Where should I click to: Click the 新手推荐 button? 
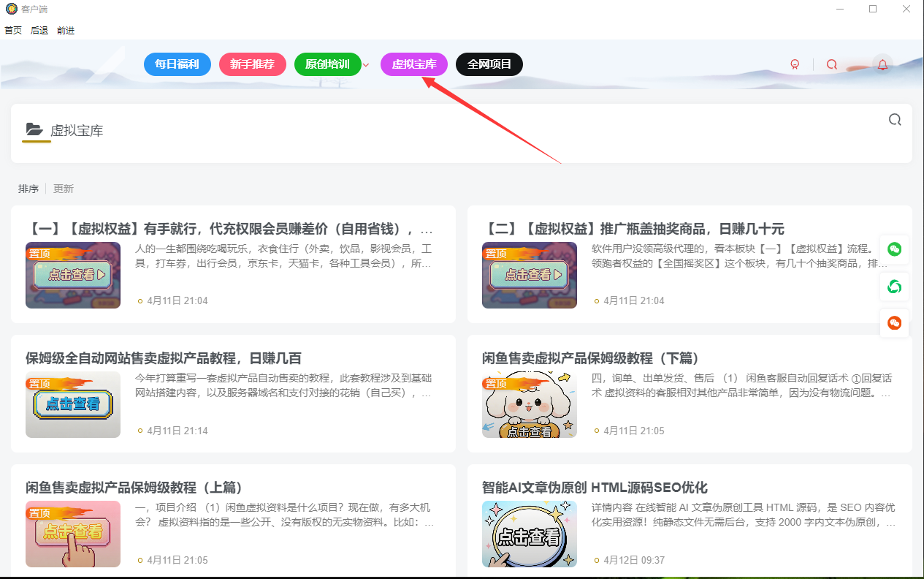[253, 64]
